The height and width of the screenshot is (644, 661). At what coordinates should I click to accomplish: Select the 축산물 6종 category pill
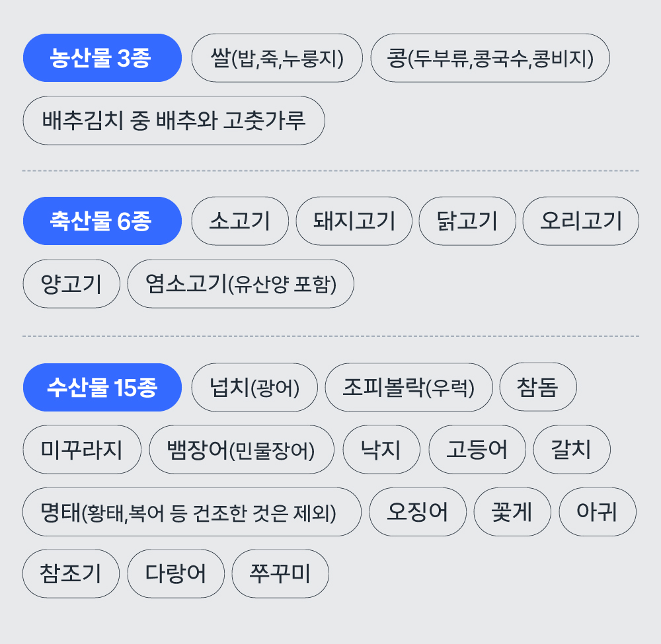pos(102,221)
